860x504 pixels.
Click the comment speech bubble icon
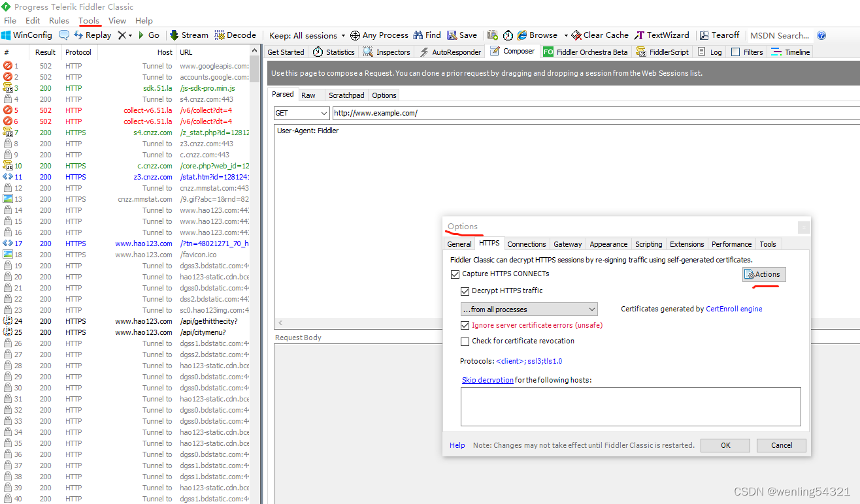click(x=64, y=35)
